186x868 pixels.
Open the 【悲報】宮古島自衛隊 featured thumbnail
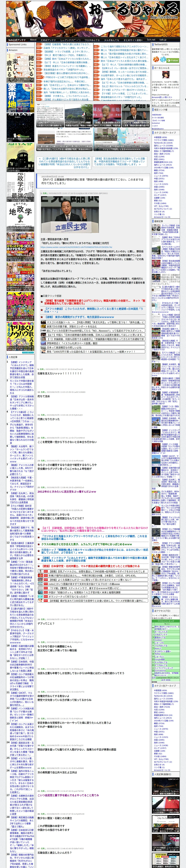pyautogui.click(x=107, y=116)
